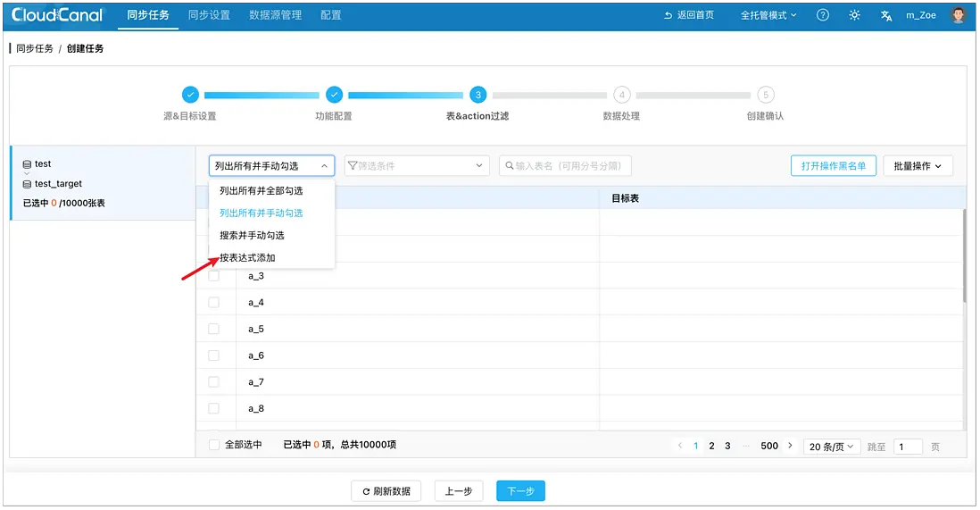The width and height of the screenshot is (980, 510).
Task: Tick the checkbox for table a_3
Action: 213,276
